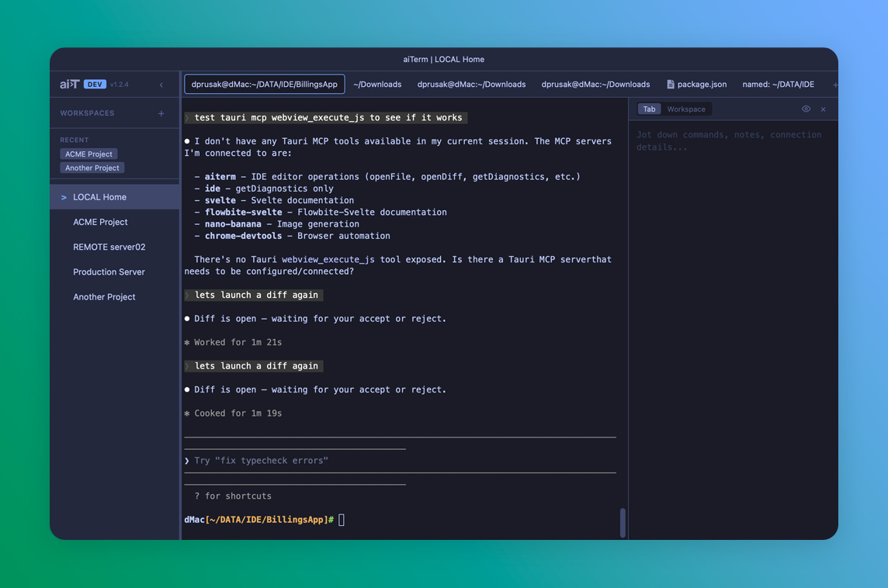
Task: Open the Production Server workspace
Action: pyautogui.click(x=109, y=272)
